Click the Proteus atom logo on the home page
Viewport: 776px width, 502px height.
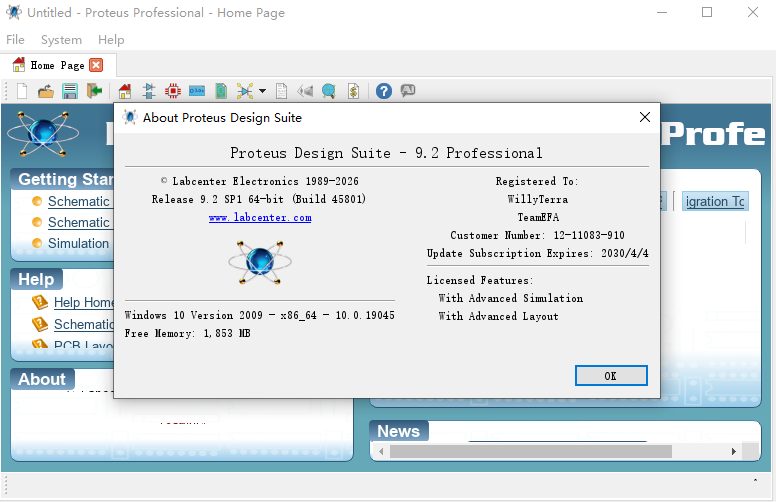click(x=43, y=134)
